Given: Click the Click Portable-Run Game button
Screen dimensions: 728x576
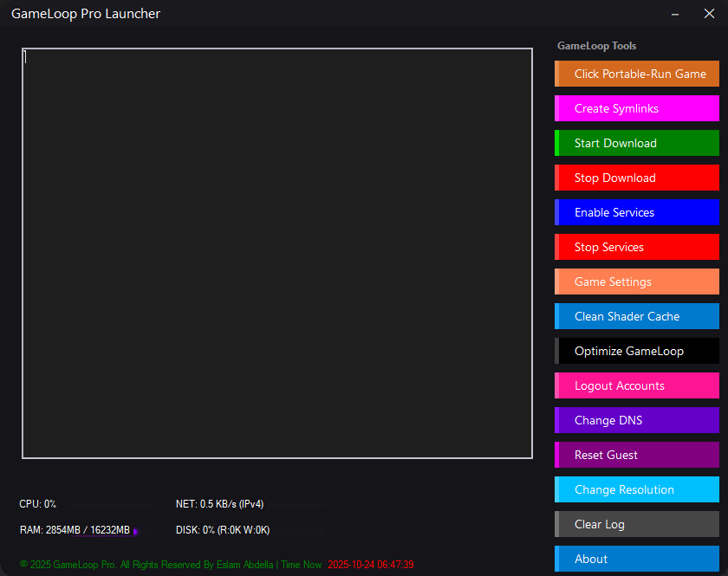Looking at the screenshot, I should (636, 74).
